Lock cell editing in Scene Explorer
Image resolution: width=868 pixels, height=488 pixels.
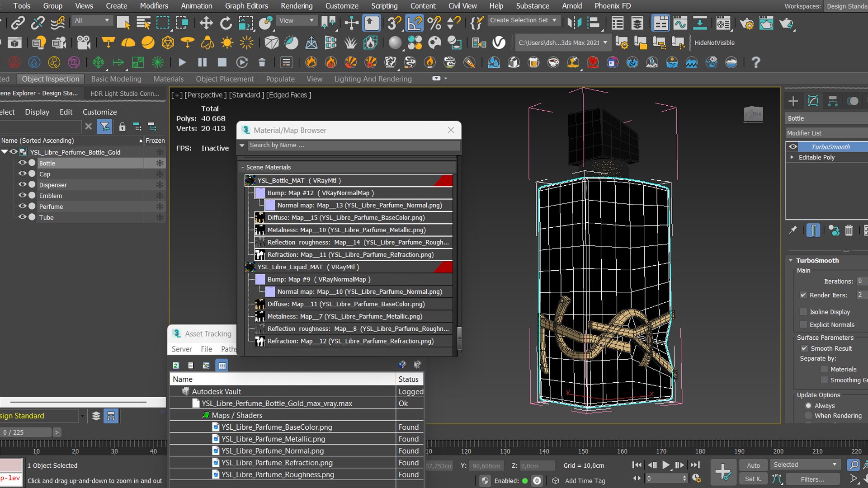(122, 127)
